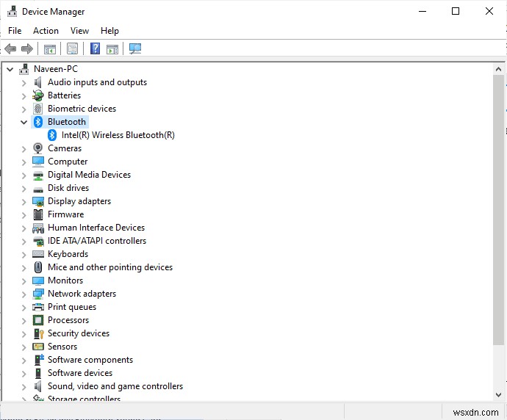Image resolution: width=507 pixels, height=420 pixels.
Task: Expand the Cameras category chevron
Action: click(x=24, y=149)
